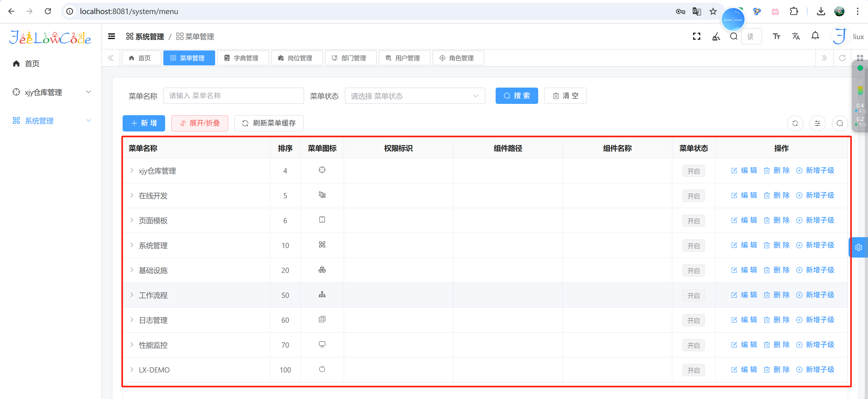Toggle the 展开/折叠 expand collapse button

pyautogui.click(x=200, y=123)
